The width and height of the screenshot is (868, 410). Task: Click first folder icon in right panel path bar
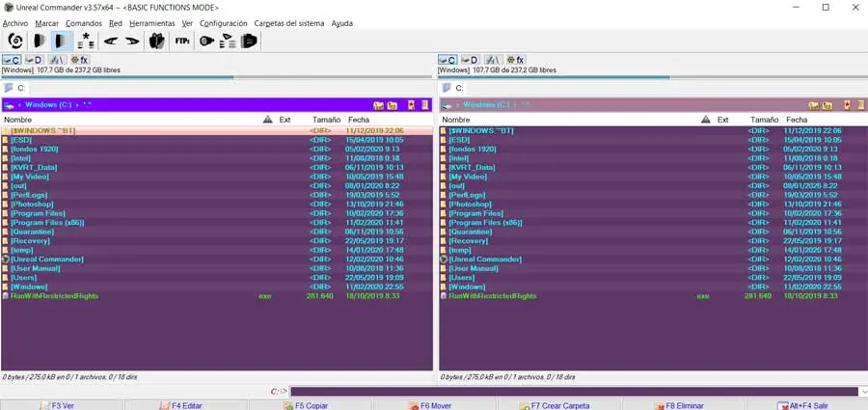814,105
